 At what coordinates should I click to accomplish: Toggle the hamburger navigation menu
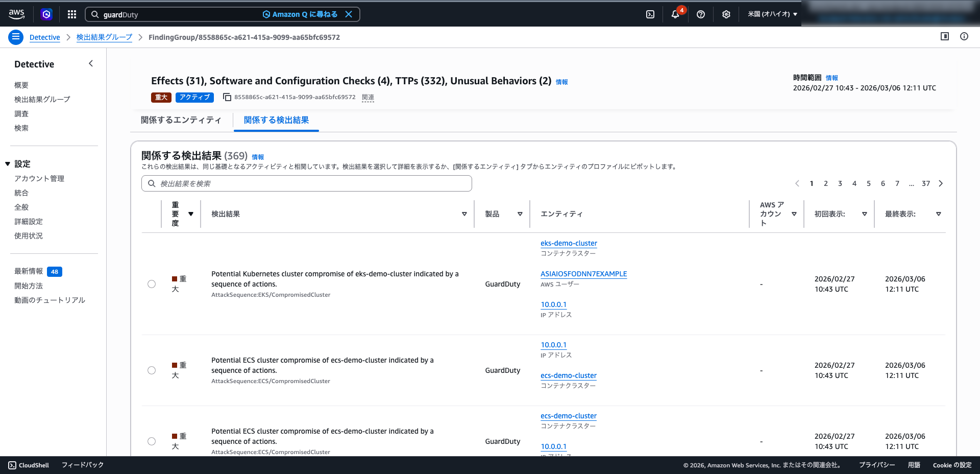click(16, 37)
